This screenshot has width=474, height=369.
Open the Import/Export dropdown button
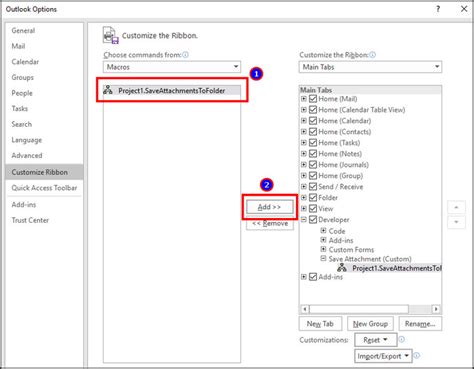tap(383, 356)
